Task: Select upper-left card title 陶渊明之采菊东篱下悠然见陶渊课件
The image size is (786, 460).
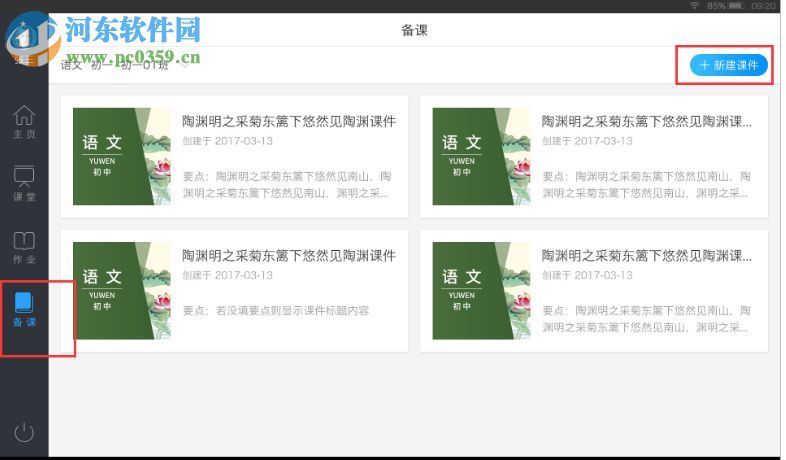Action: pyautogui.click(x=289, y=121)
